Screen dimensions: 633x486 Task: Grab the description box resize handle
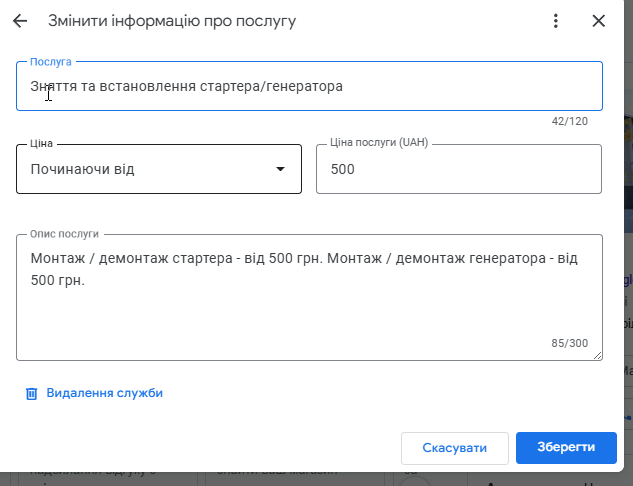click(598, 355)
